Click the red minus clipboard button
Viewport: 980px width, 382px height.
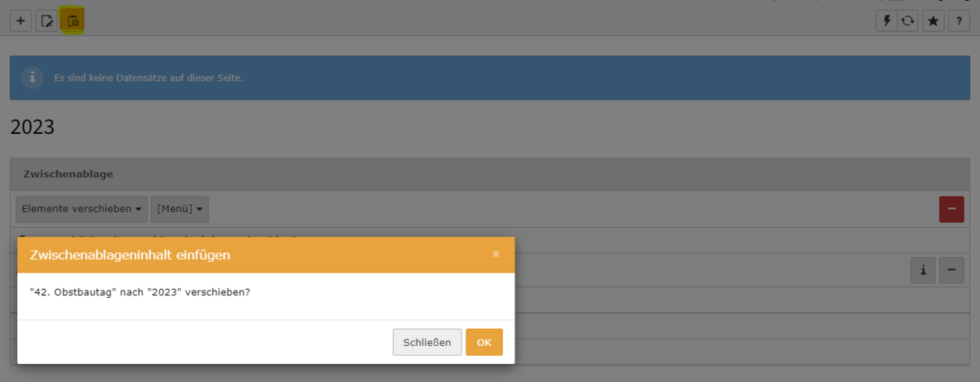951,209
